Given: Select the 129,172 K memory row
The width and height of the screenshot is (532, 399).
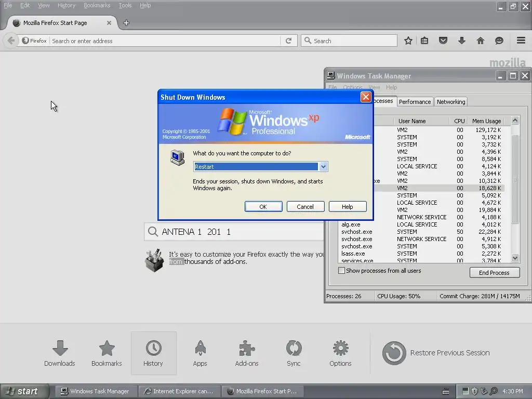Looking at the screenshot, I should pos(439,130).
